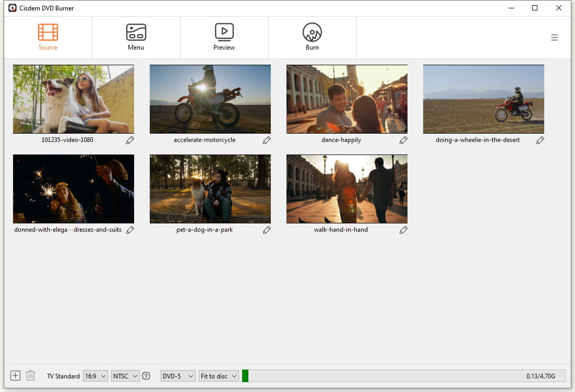Image resolution: width=575 pixels, height=392 pixels.
Task: Open editor for dance-happily via pencil icon
Action: tap(403, 140)
